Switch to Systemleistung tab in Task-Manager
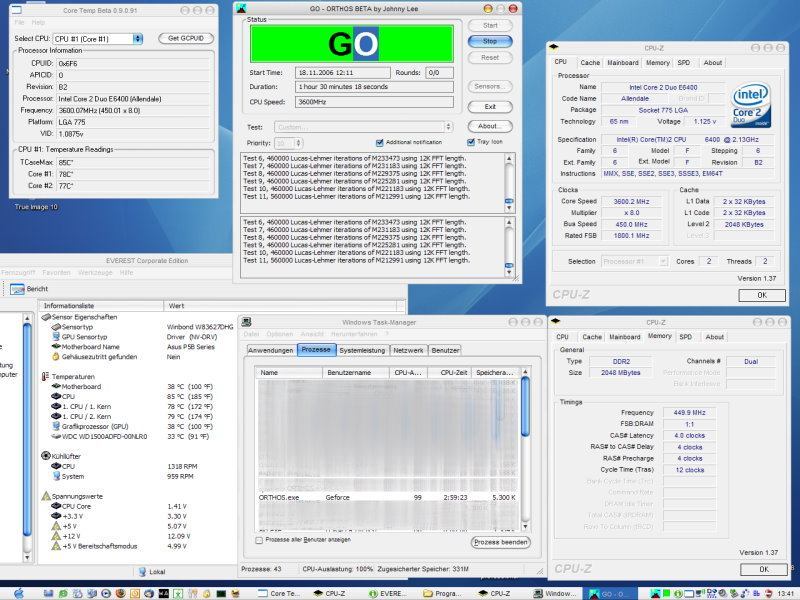Viewport: 800px width, 600px height. click(x=362, y=350)
